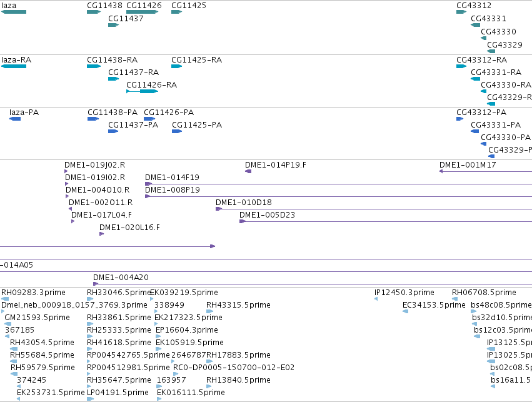Viewport: 532px width, 402px height.
Task: Select the laza gene arrow glyph
Action: (x=14, y=12)
